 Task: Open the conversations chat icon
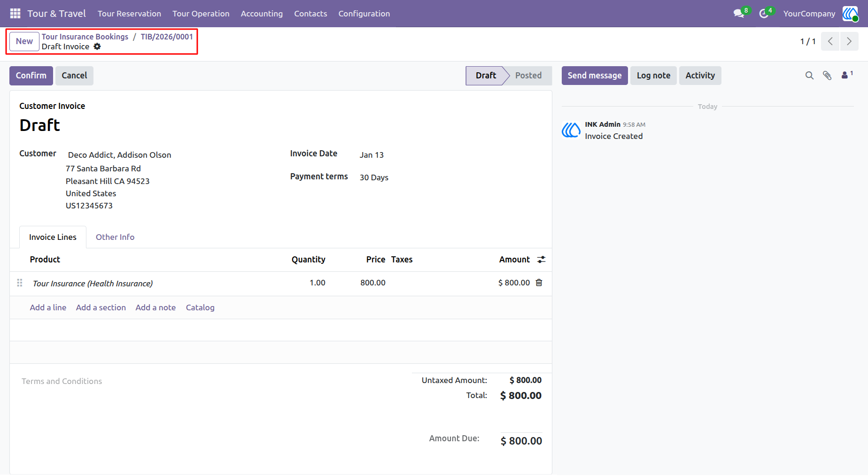(x=739, y=14)
